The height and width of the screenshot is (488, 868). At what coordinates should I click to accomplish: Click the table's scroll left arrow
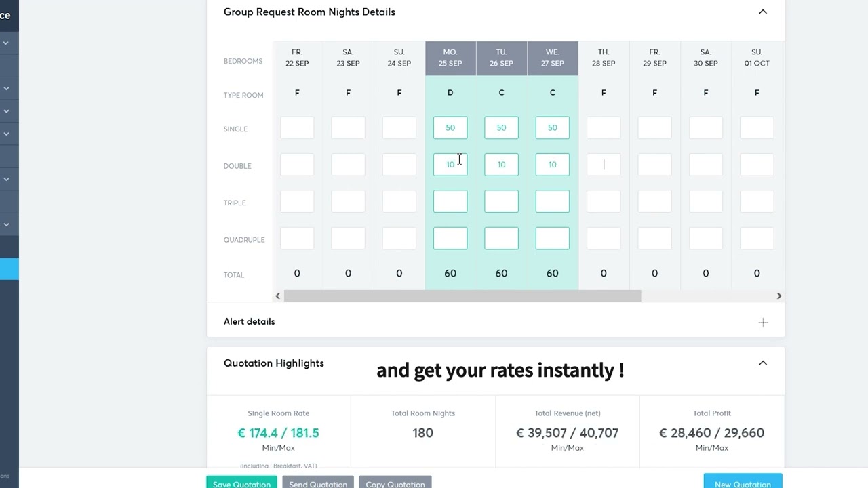point(278,296)
